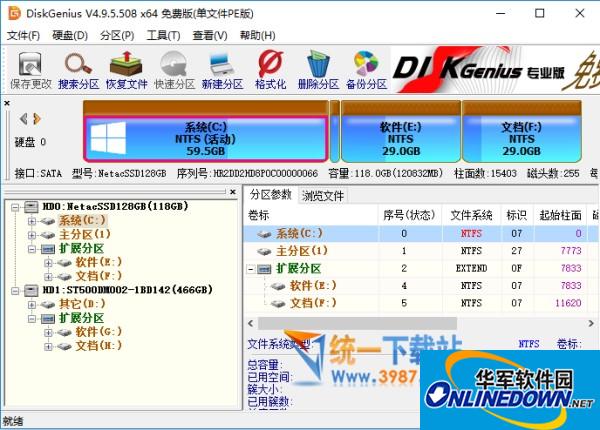The width and height of the screenshot is (600, 430).
Task: Select 系统(C:) in the disk tree
Action: tap(82, 221)
